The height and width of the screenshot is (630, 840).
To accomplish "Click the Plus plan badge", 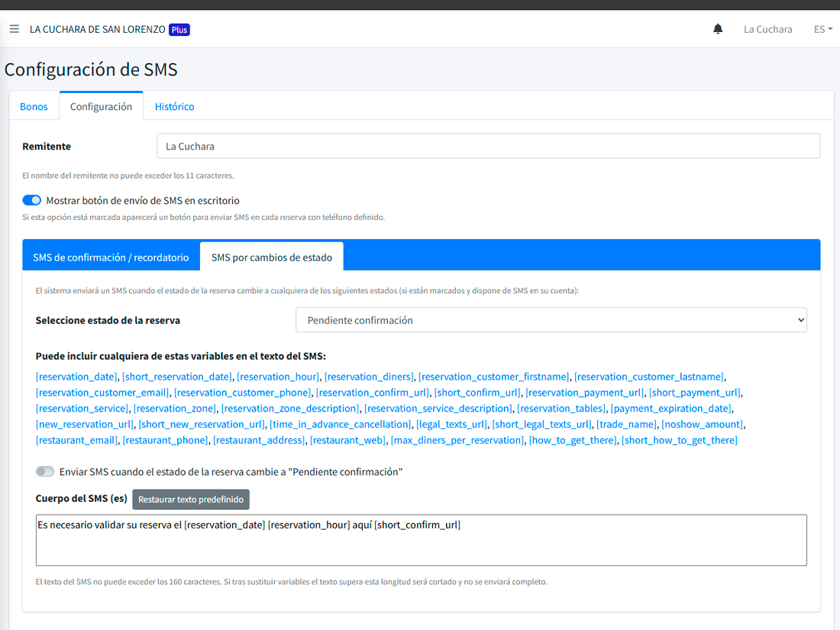I will [x=179, y=30].
